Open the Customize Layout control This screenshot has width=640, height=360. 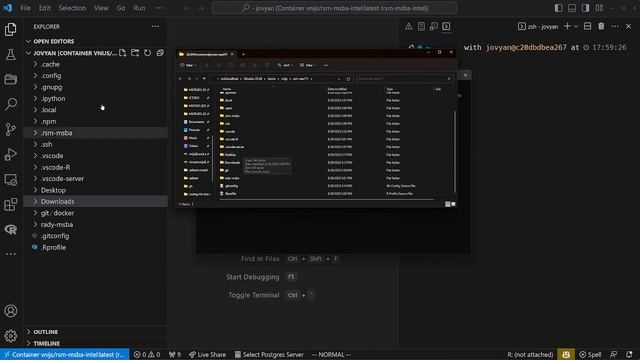[599, 8]
